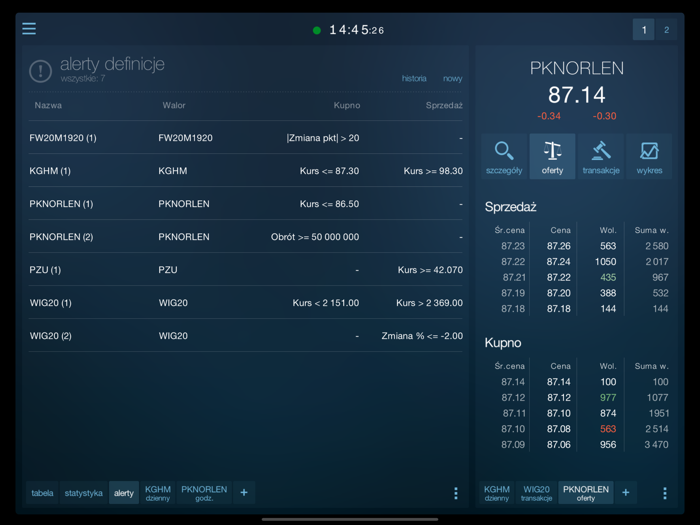
Task: Select the WIG20 (2) alert
Action: click(246, 336)
